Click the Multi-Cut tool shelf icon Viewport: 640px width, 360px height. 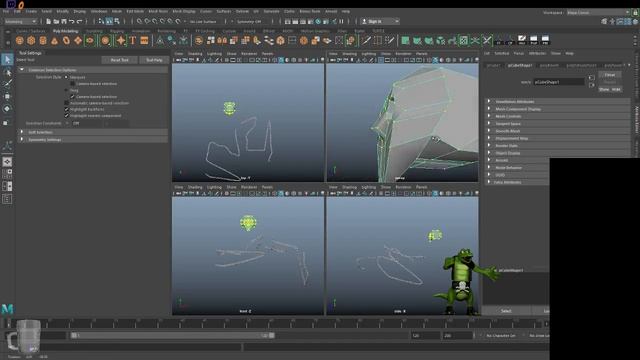[367, 40]
